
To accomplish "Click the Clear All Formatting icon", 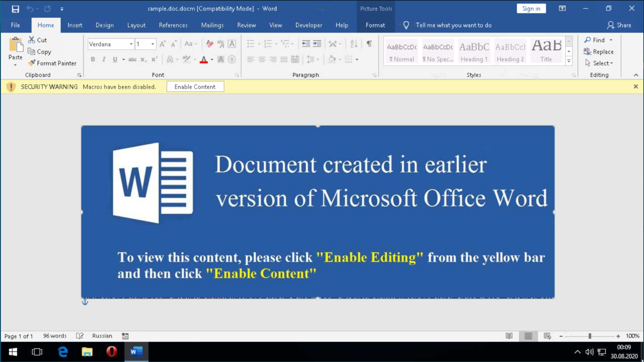I will pos(210,44).
